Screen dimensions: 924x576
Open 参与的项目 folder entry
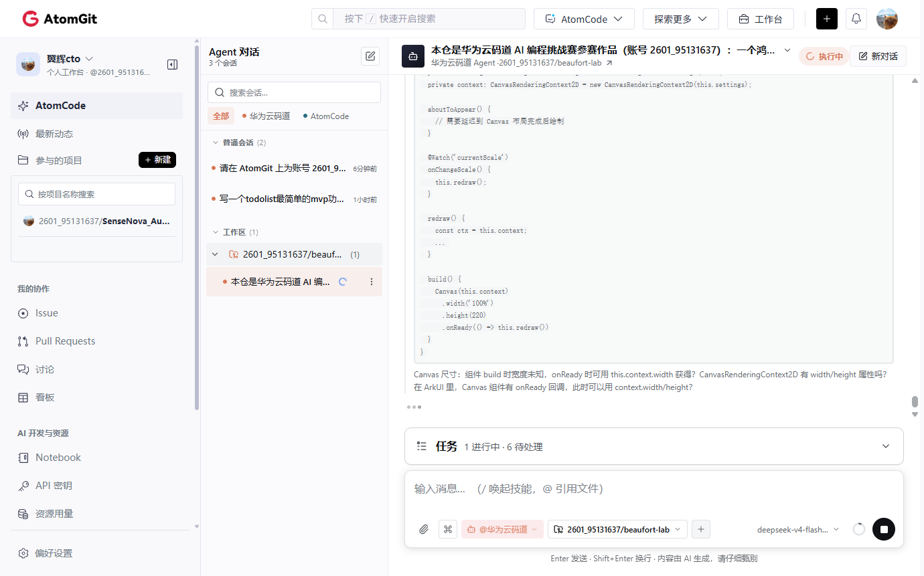[x=60, y=160]
